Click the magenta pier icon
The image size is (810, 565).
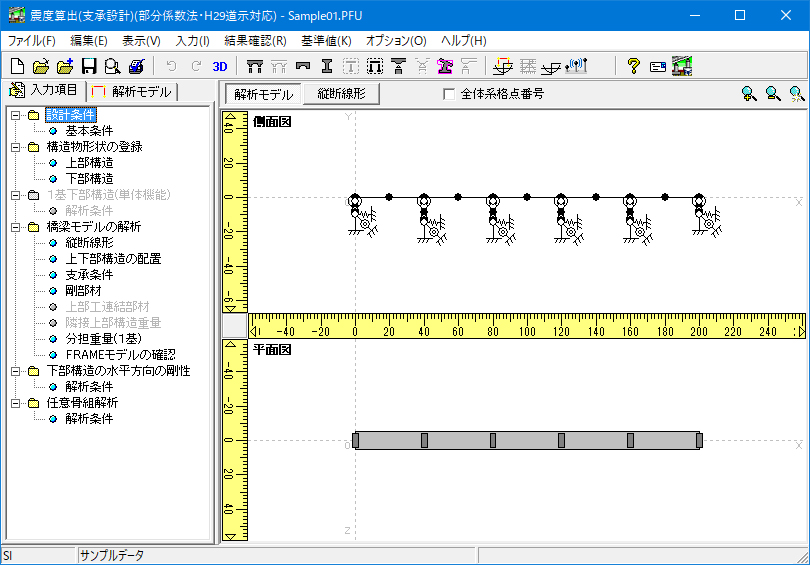click(445, 66)
